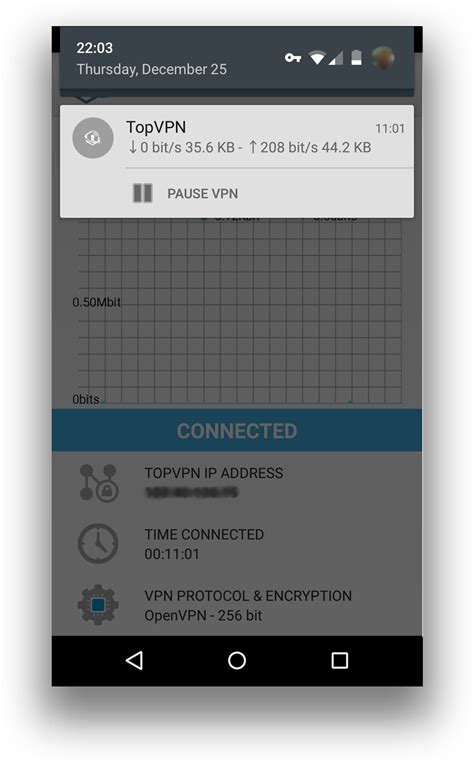Open the TopVPN notification title

[156, 127]
